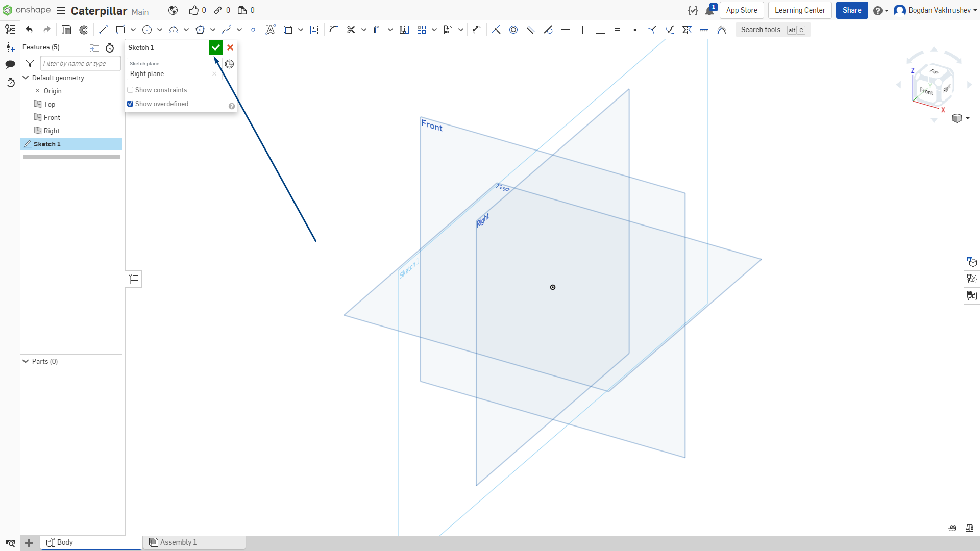Viewport: 980px width, 551px height.
Task: Undo the last action
Action: pyautogui.click(x=29, y=30)
